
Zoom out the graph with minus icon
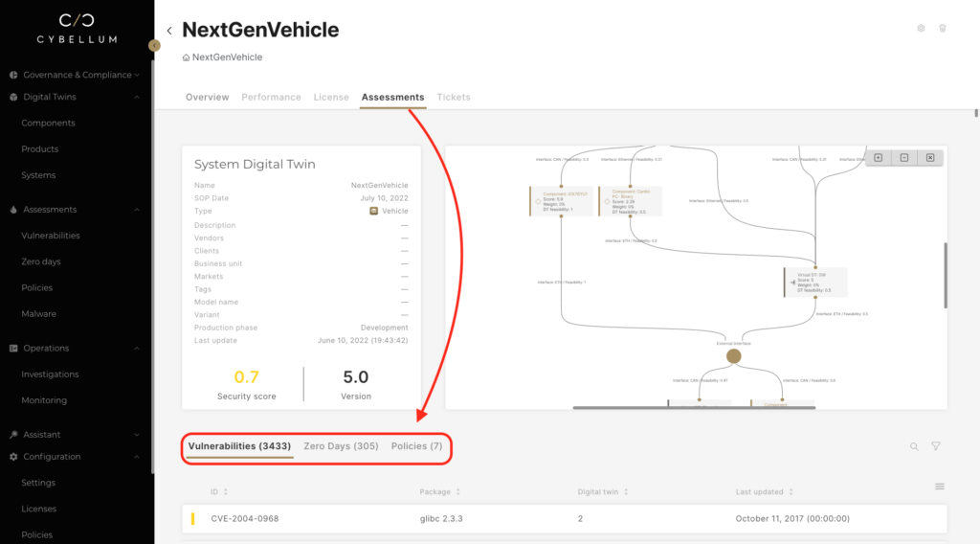point(904,158)
